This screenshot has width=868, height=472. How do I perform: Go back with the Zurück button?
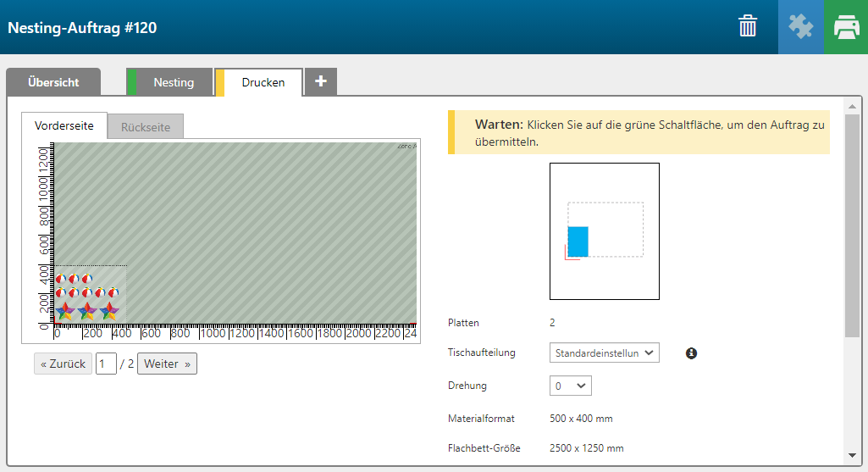[63, 364]
